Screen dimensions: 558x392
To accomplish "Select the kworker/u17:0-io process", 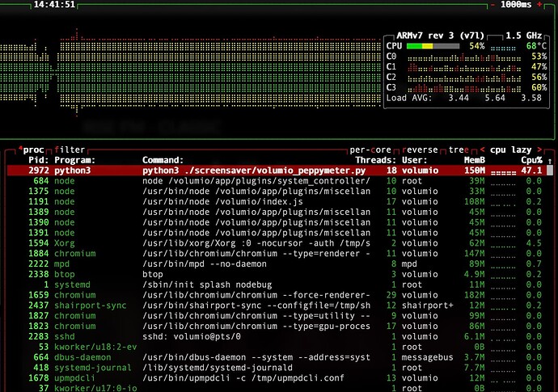I will click(277, 388).
